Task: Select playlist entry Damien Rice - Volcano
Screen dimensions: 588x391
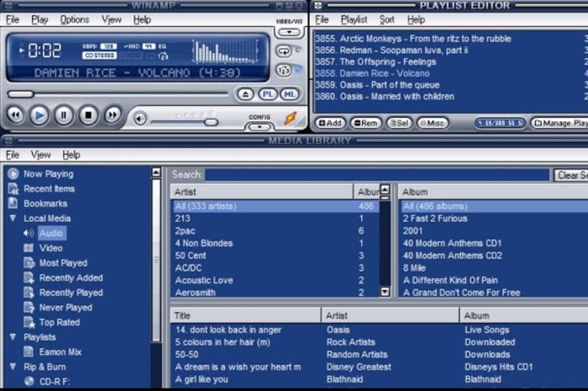Action: coord(451,73)
